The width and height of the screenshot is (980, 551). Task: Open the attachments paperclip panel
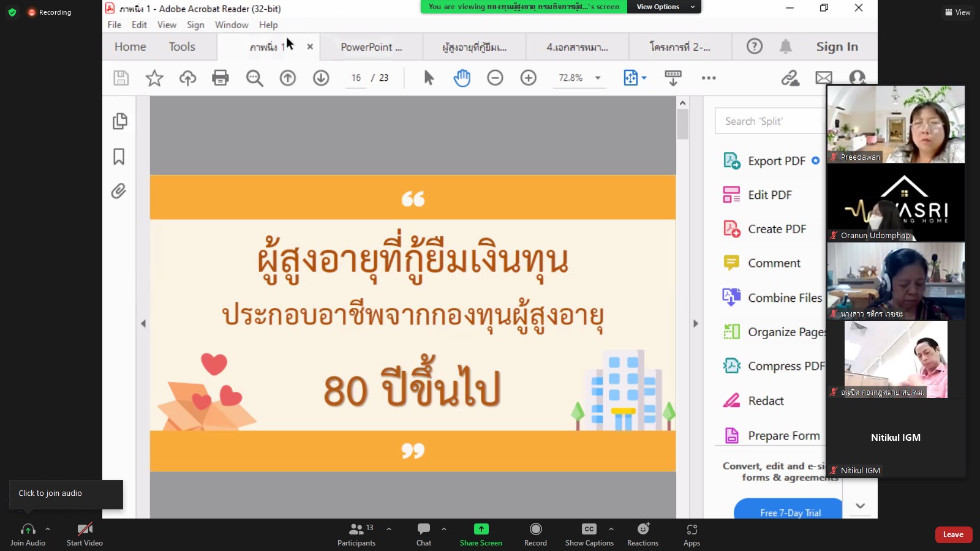pos(119,191)
